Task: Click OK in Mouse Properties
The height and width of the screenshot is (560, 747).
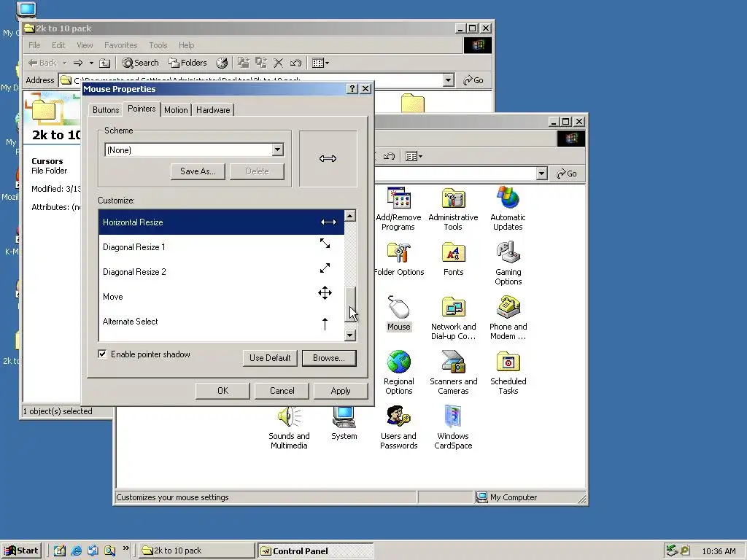Action: coord(222,391)
